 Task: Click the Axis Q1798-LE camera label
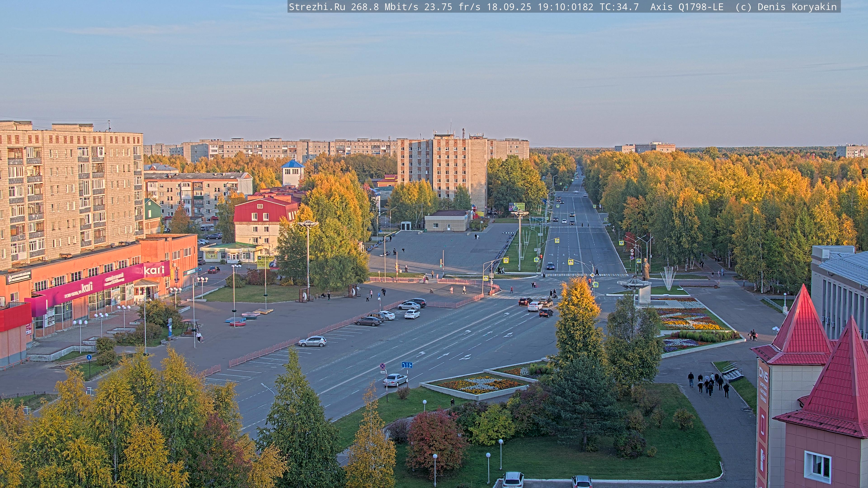[687, 7]
